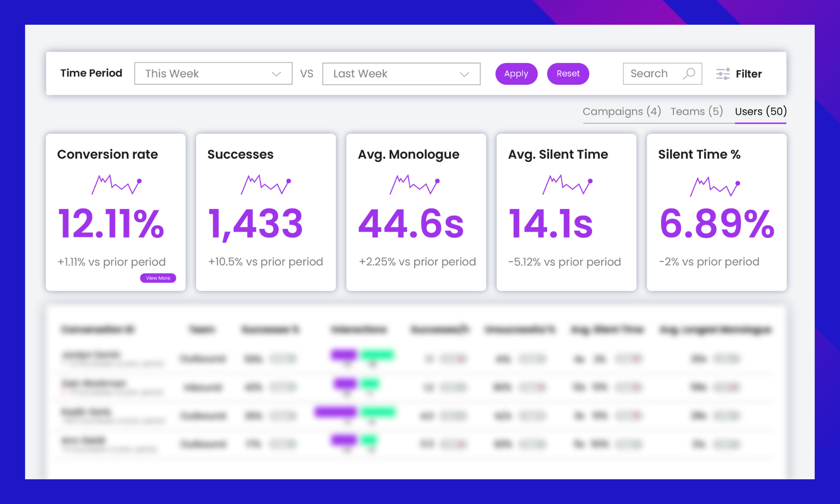Click the '-2% vs prior period' text
The image size is (840, 504).
709,262
